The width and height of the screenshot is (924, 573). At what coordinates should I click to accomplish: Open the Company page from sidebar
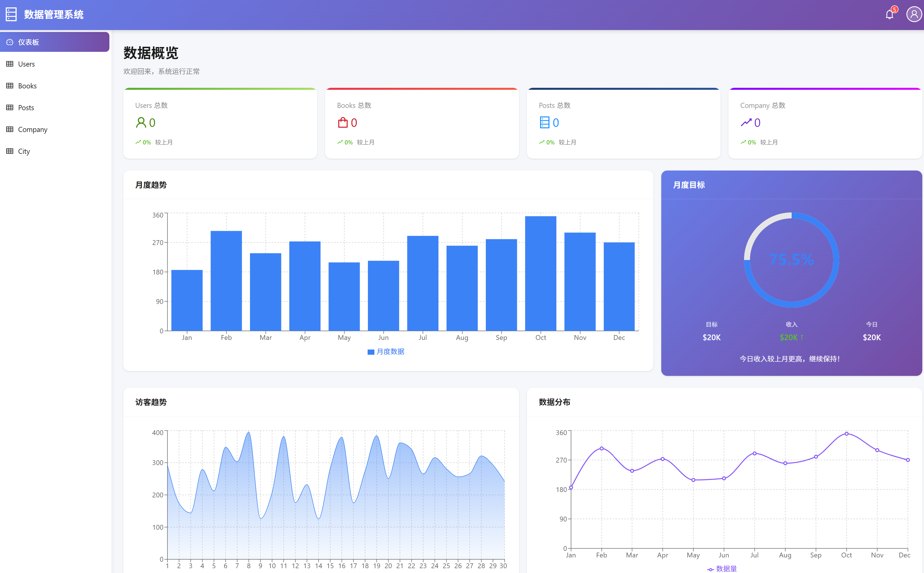pyautogui.click(x=33, y=129)
